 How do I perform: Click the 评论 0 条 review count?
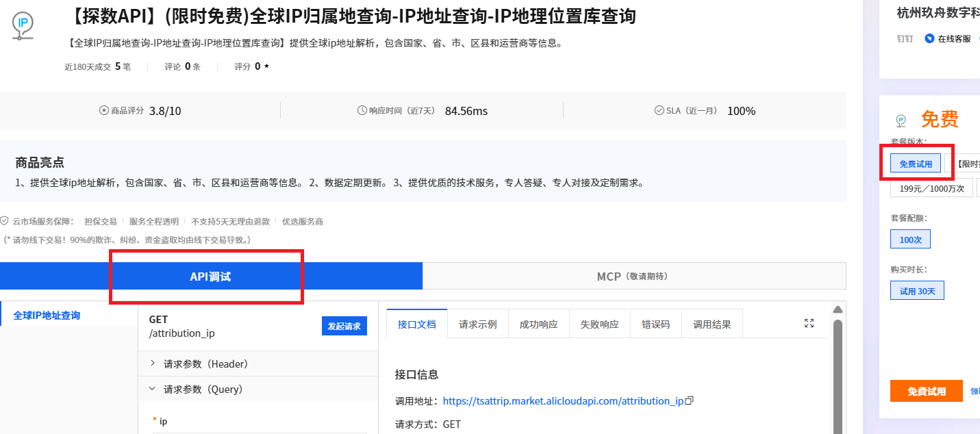pos(182,66)
